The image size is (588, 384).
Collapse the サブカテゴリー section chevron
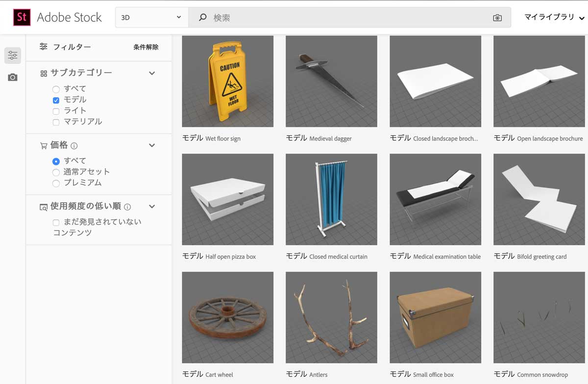152,73
